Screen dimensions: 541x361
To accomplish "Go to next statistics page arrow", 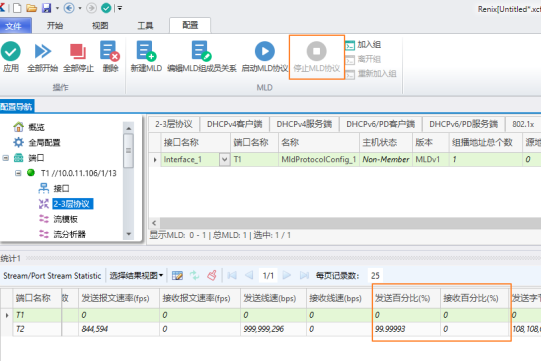I will click(286, 275).
